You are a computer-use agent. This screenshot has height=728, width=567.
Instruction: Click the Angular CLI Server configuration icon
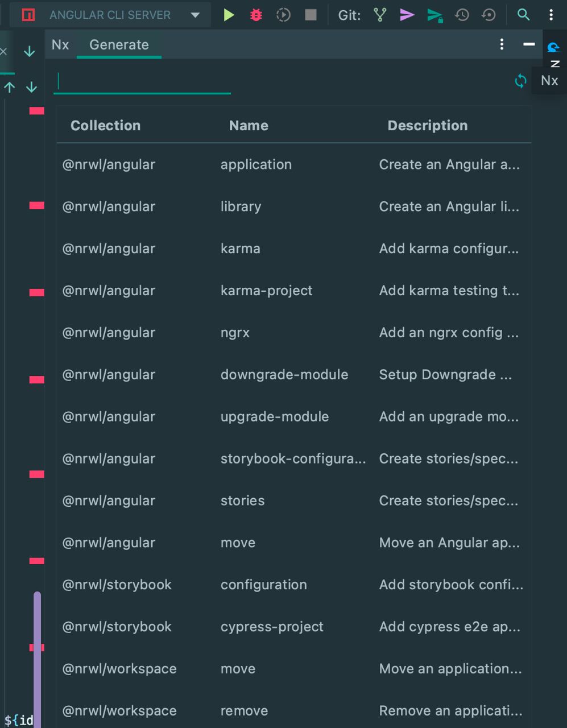pyautogui.click(x=28, y=15)
